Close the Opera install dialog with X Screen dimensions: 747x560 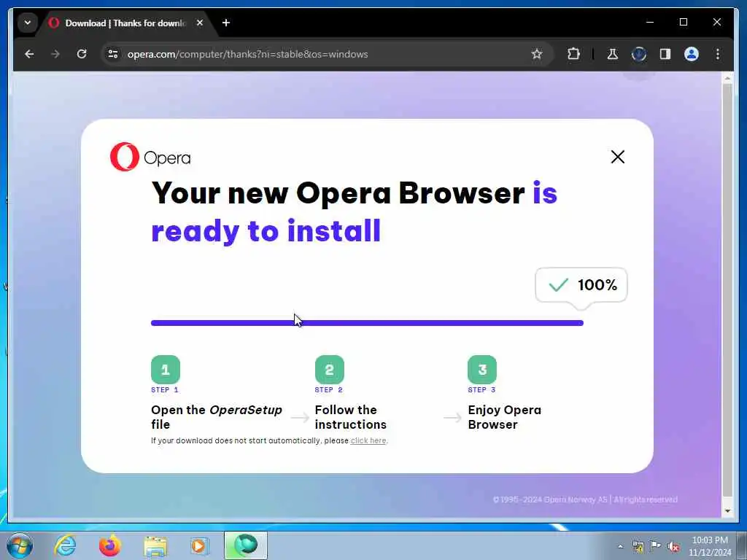click(x=617, y=157)
